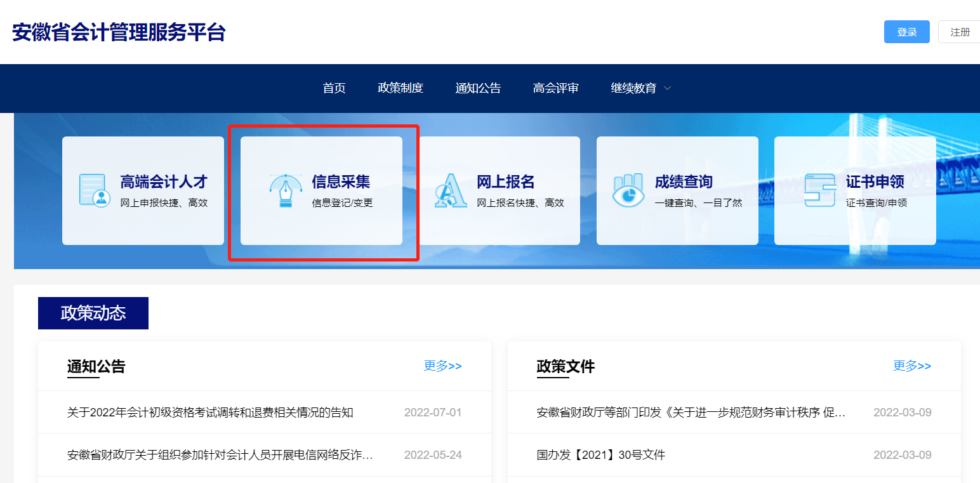Viewport: 980px width, 483px height.
Task: Click the 注册 button
Action: [x=960, y=32]
